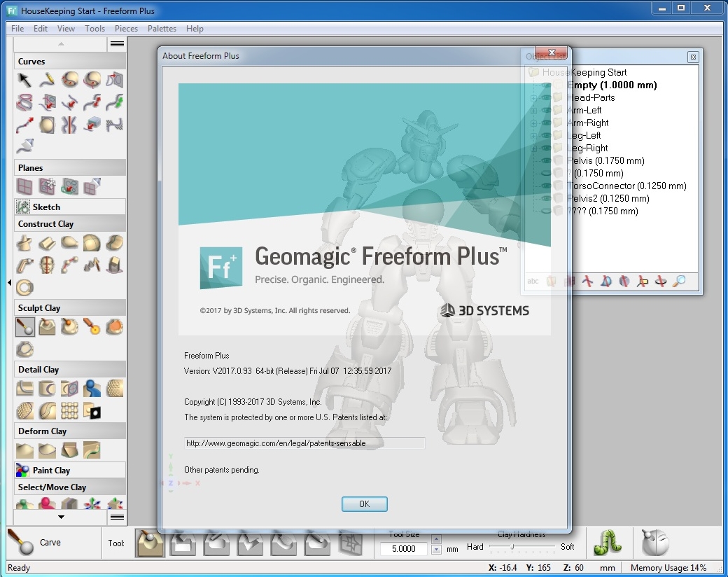Click the Tool Size value field 5.0000
Screen dimensions: 728x577
(x=405, y=549)
